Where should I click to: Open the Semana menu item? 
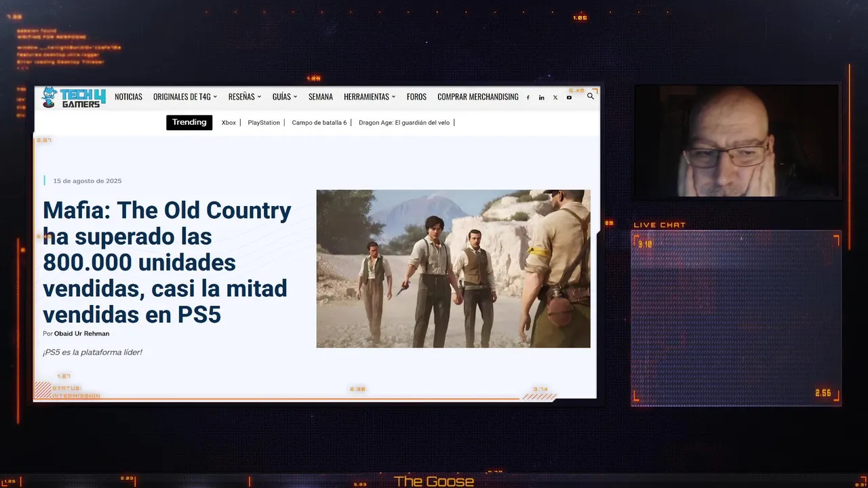tap(321, 97)
